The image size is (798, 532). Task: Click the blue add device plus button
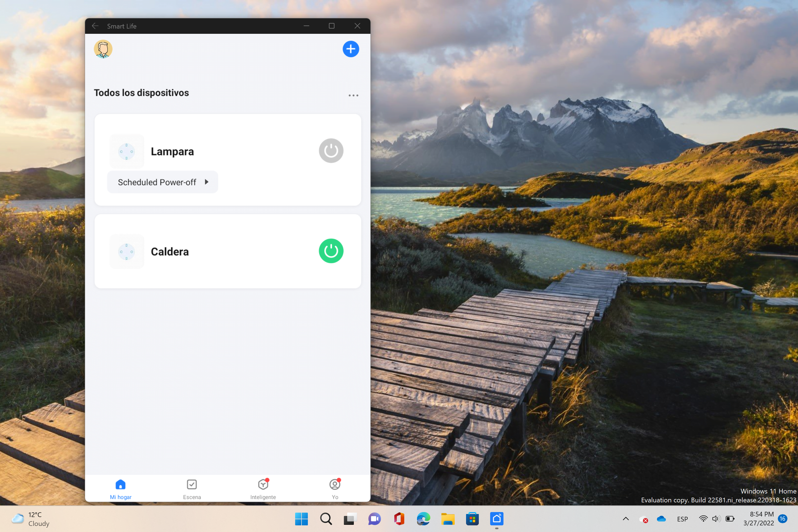click(351, 49)
